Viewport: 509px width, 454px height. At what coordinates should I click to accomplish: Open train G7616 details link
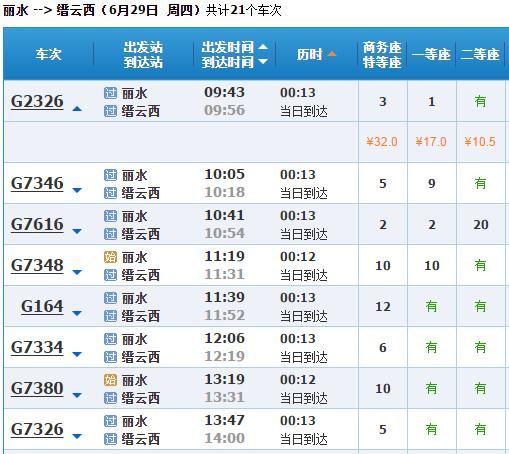37,224
